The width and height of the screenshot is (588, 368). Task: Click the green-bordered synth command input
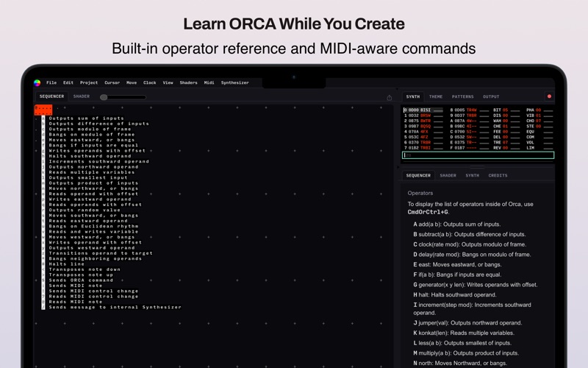pos(478,155)
